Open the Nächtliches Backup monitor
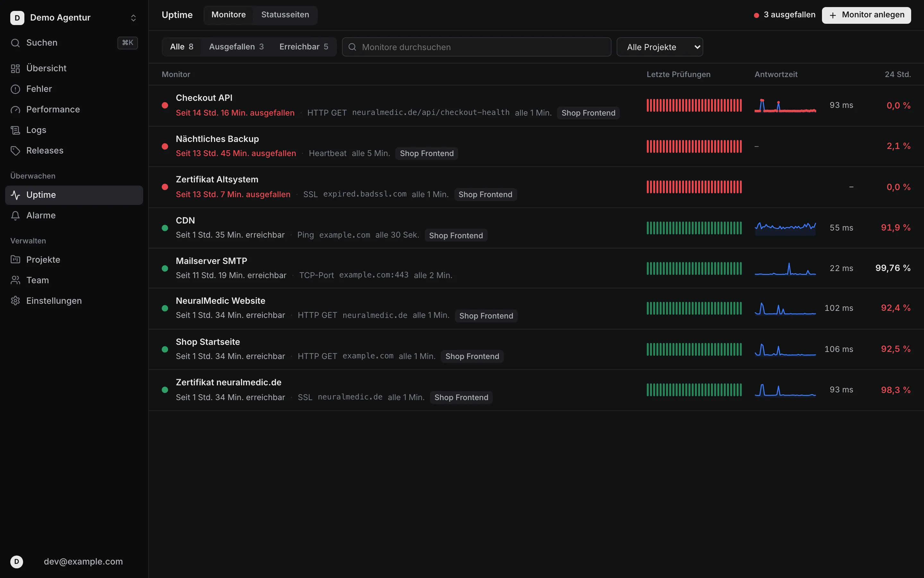 (x=536, y=146)
